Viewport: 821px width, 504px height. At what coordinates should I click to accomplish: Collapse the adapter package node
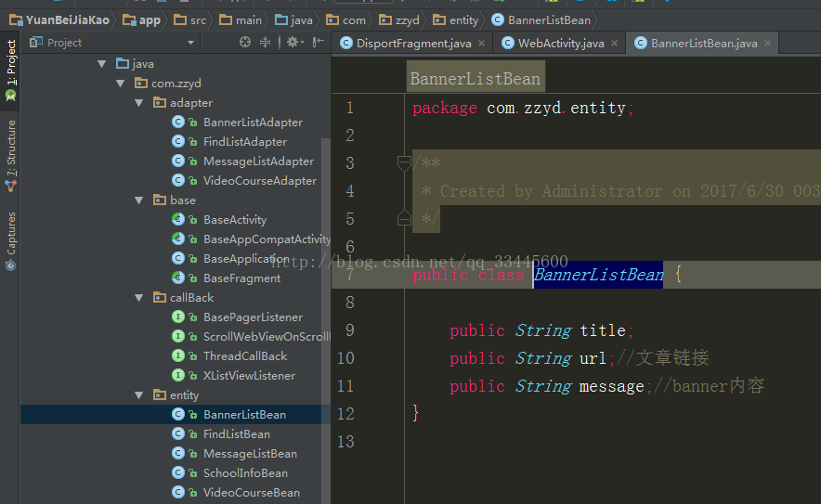click(138, 103)
